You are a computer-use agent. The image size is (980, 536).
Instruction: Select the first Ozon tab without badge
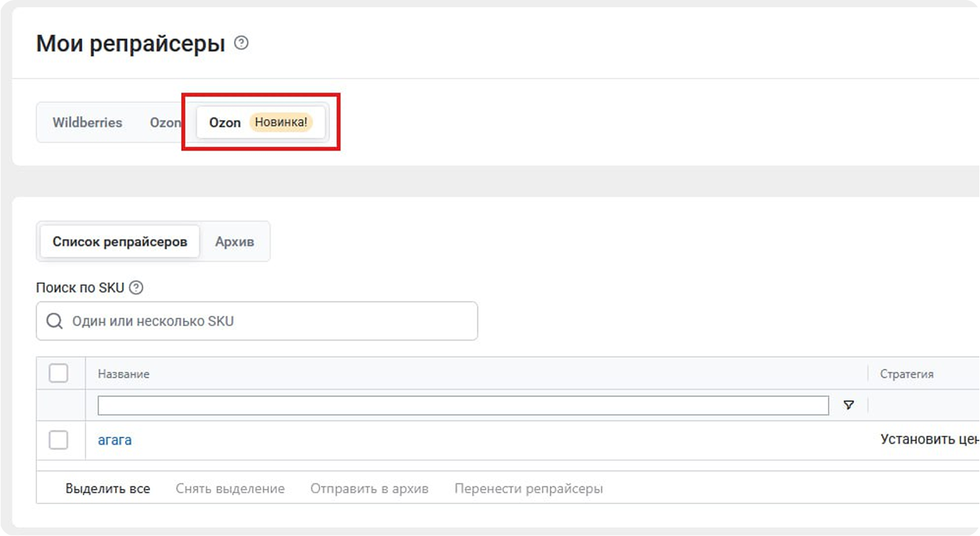tap(165, 122)
